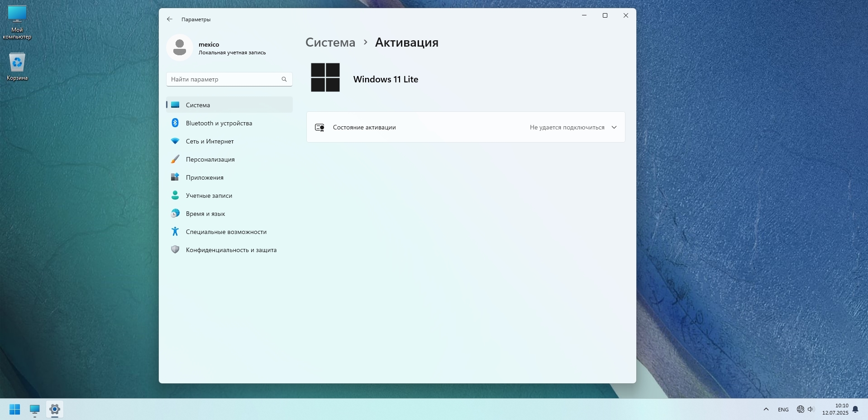The height and width of the screenshot is (420, 868).
Task: Click the globe clock Время и язык icon
Action: point(175,214)
